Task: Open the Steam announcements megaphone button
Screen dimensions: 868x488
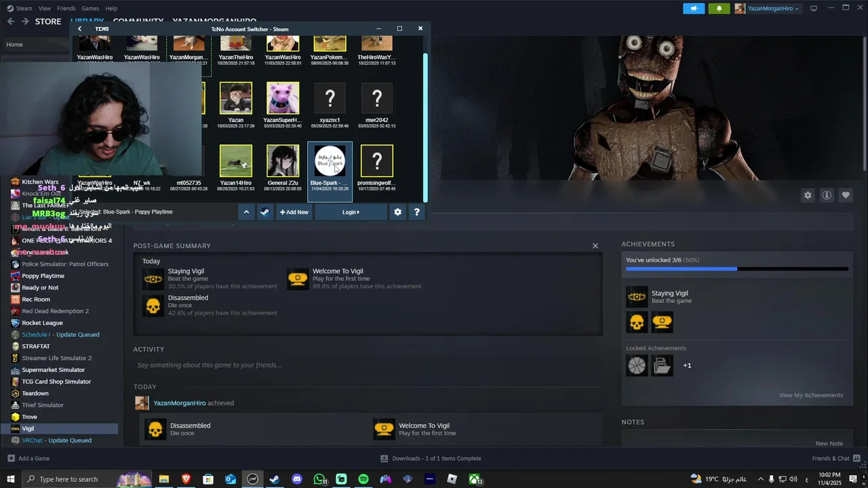Action: tap(694, 8)
